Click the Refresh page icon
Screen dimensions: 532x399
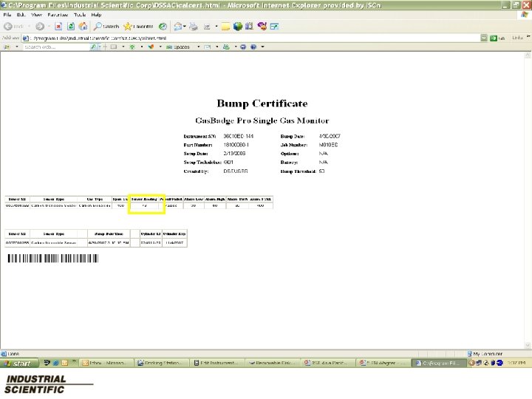coord(71,26)
